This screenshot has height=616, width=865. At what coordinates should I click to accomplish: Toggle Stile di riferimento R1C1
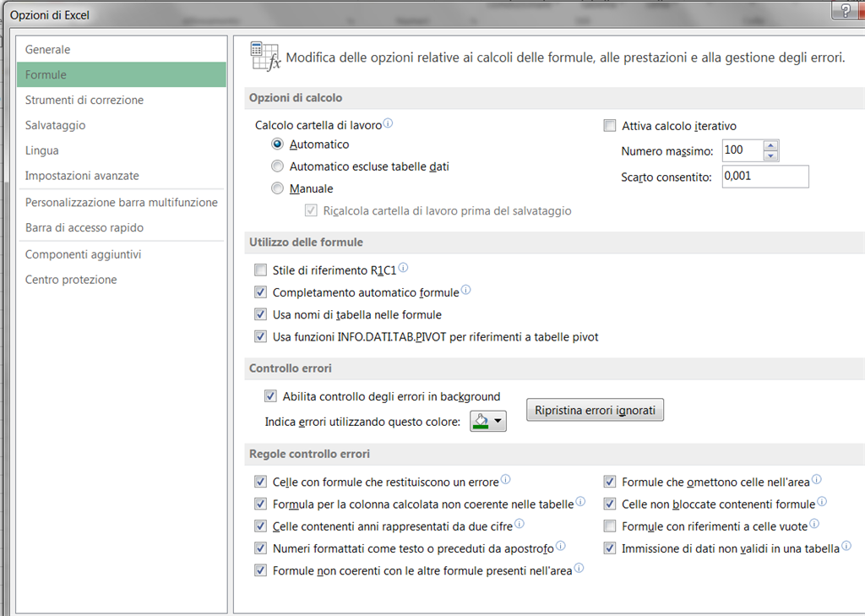tap(260, 270)
